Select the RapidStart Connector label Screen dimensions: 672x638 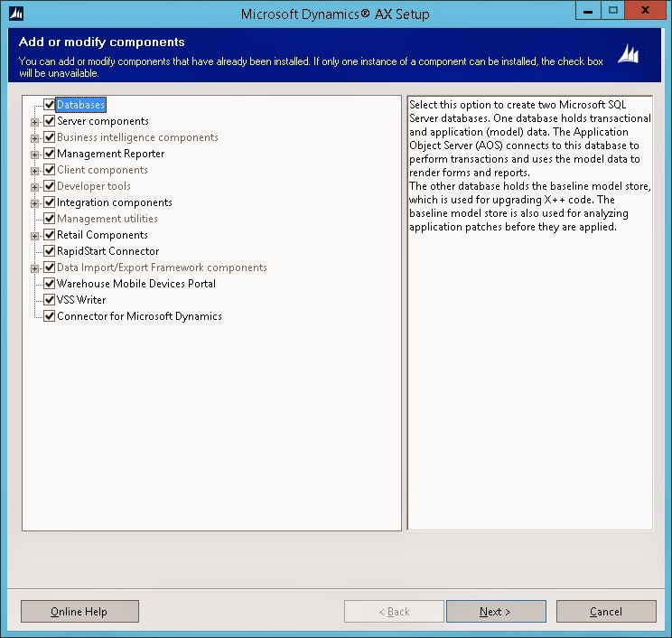tap(108, 251)
